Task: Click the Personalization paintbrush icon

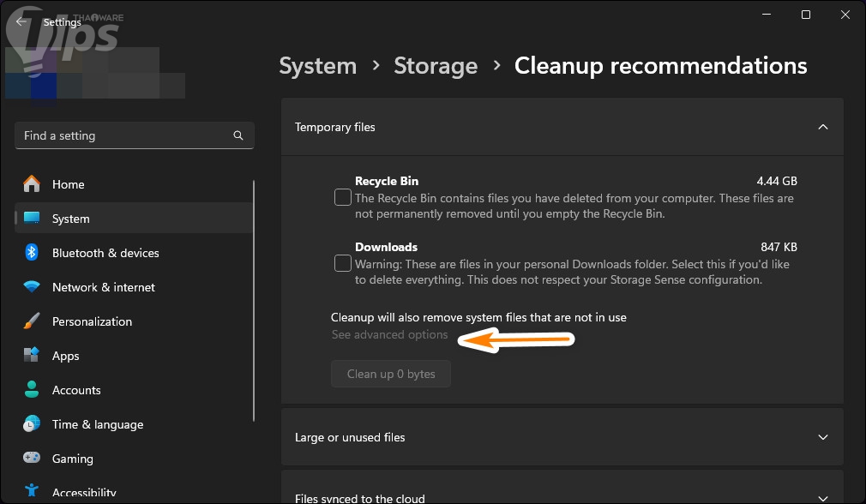Action: point(32,321)
